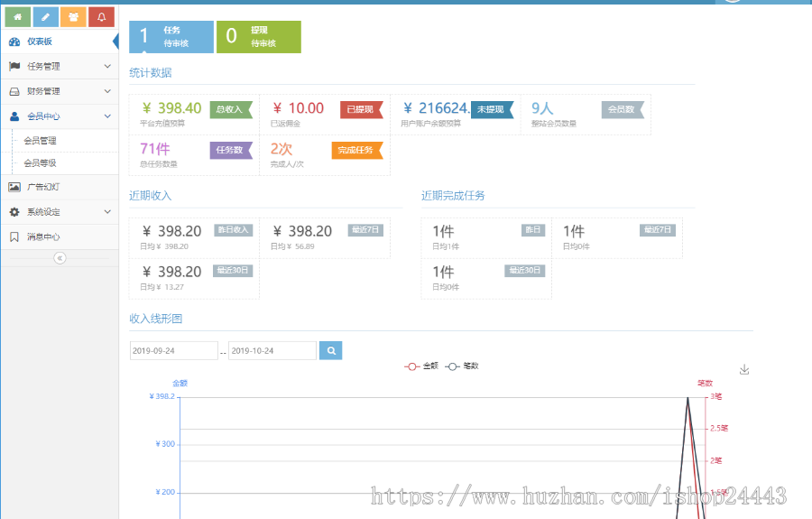Click the 最近30日 badge in 近期完成任务
Viewport: 812px width, 519px height.
(x=524, y=271)
